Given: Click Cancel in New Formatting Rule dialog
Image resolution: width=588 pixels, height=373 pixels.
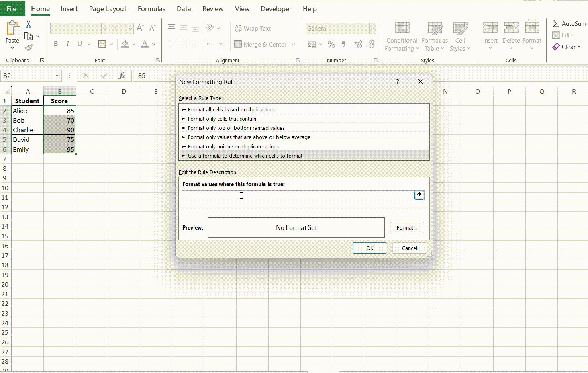Looking at the screenshot, I should pyautogui.click(x=409, y=248).
